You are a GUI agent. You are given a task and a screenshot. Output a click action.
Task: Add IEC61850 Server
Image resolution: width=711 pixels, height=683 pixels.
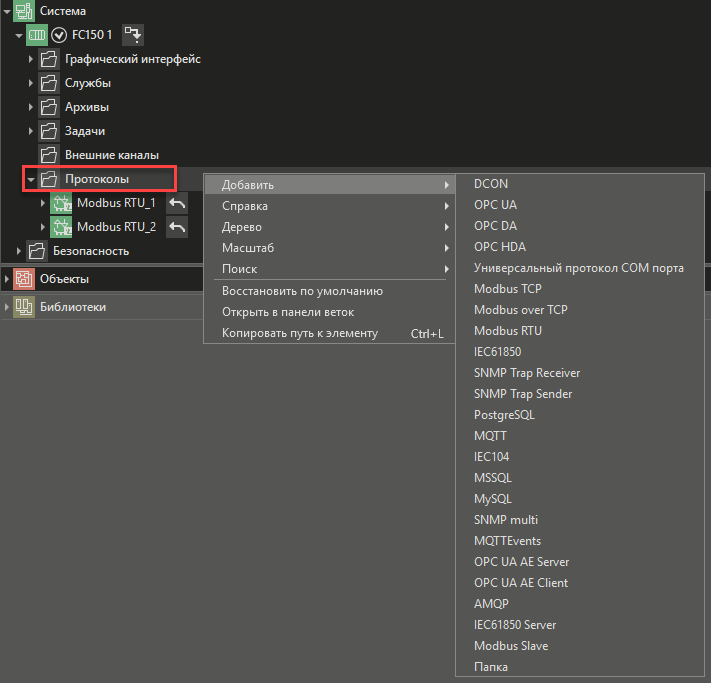coord(580,625)
